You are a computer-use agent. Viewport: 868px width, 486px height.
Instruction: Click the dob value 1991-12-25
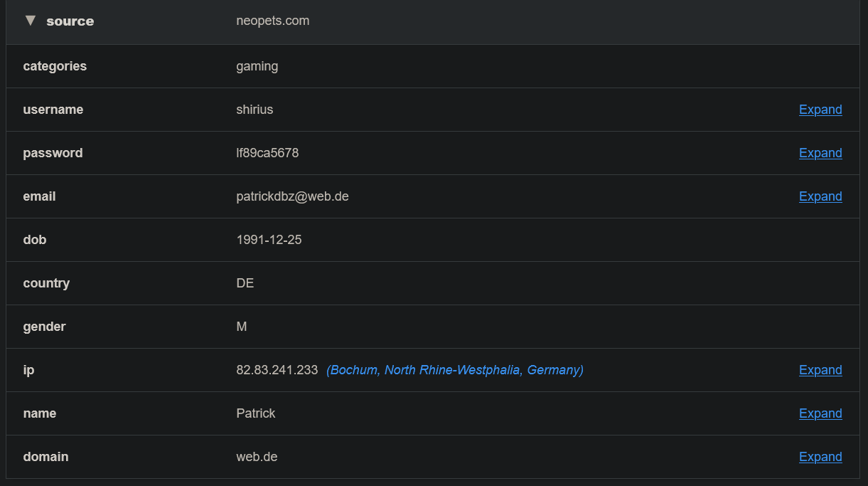(x=269, y=240)
